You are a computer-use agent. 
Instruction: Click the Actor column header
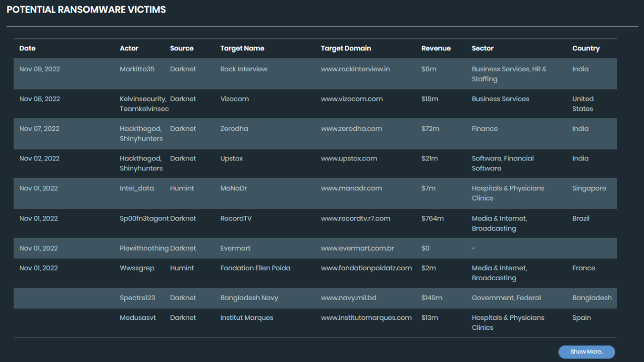click(129, 49)
